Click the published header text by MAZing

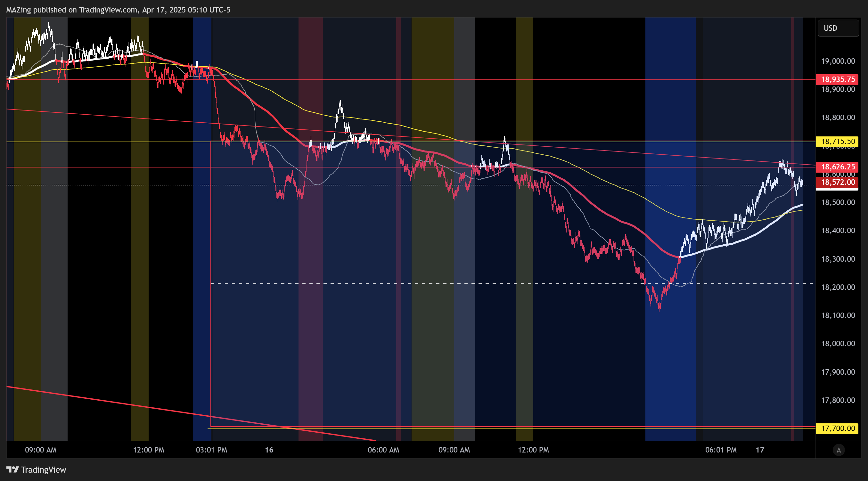pos(118,10)
